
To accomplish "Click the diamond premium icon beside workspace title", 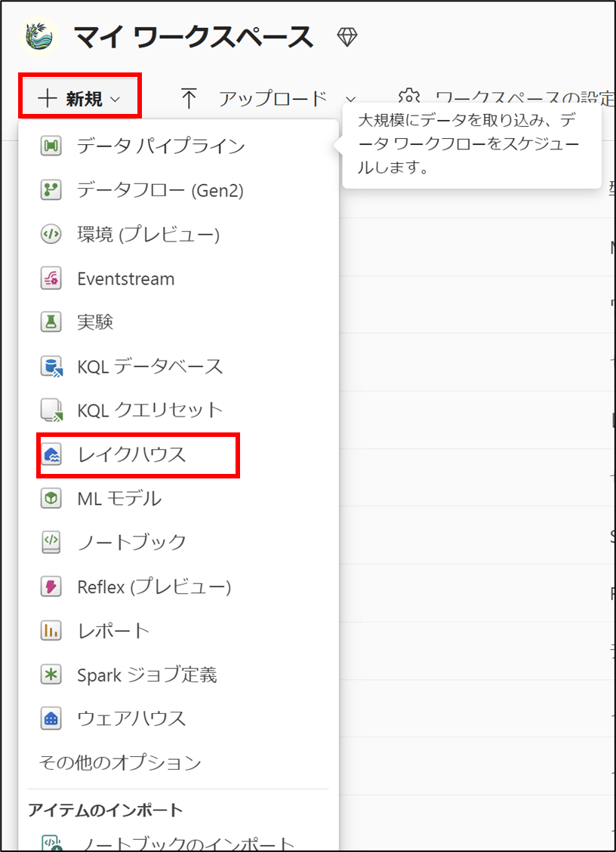I will 346,37.
